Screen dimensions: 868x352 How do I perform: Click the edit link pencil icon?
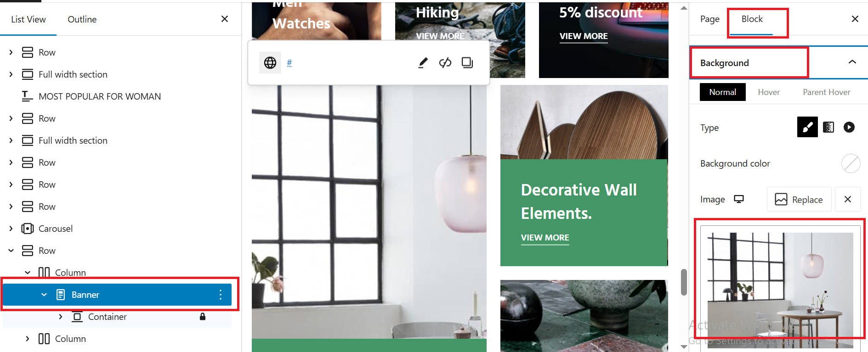tap(423, 62)
